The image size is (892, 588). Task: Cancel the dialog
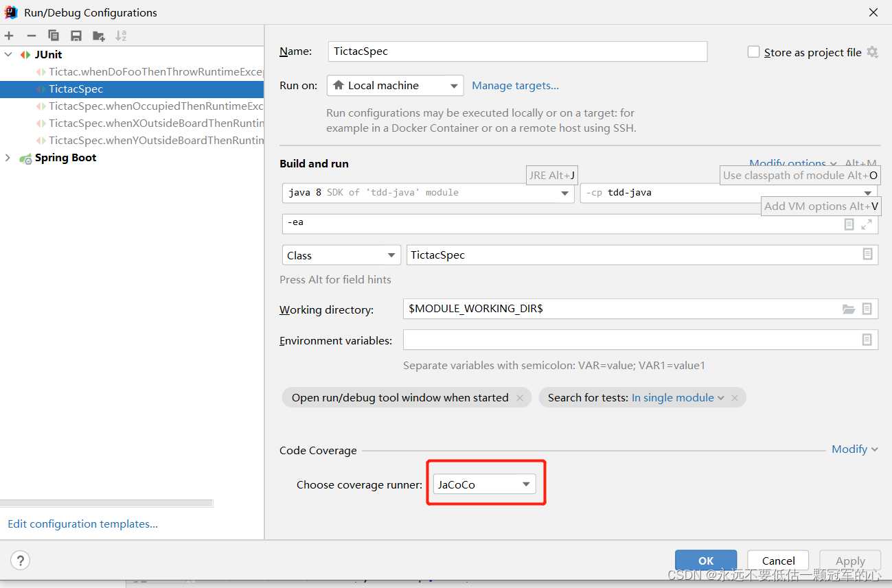pyautogui.click(x=778, y=561)
